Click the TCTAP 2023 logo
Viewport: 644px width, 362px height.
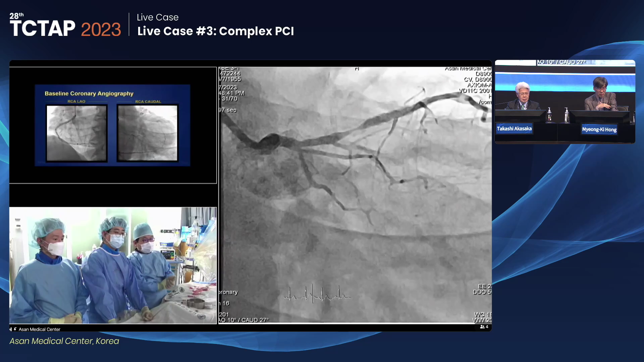tap(65, 25)
